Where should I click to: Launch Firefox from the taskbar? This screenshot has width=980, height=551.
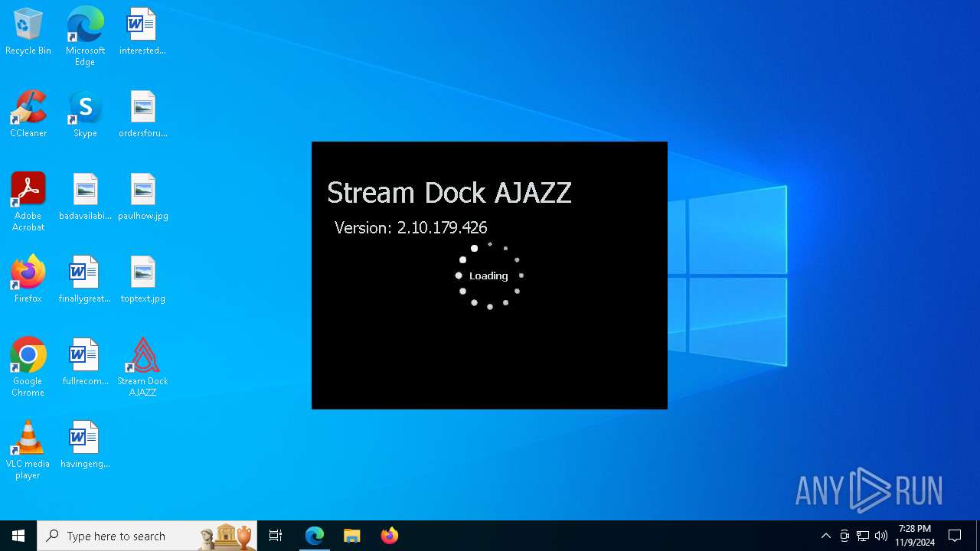coord(389,536)
